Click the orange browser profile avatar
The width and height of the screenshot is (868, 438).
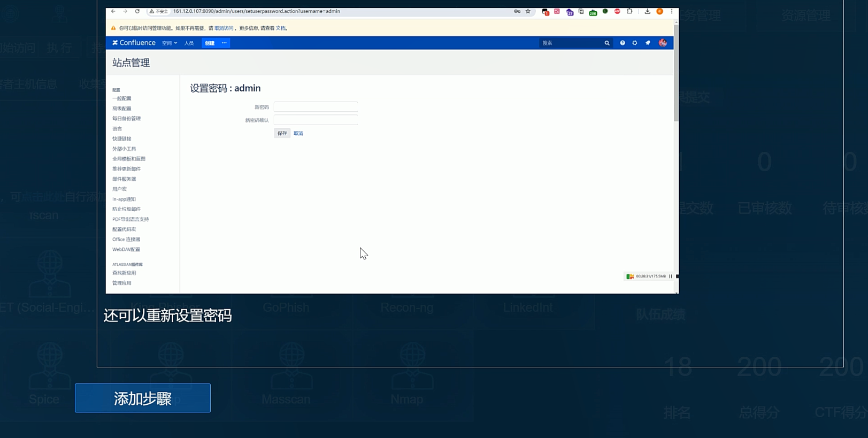[660, 11]
